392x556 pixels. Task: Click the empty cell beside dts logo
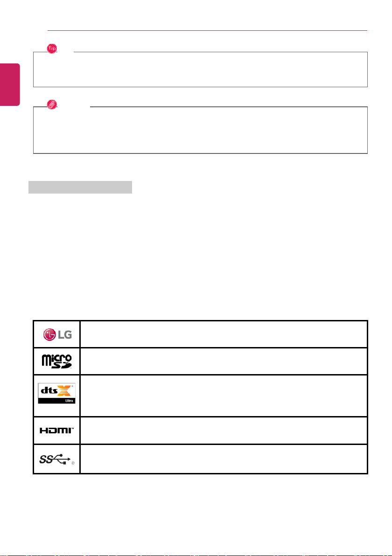pos(224,396)
